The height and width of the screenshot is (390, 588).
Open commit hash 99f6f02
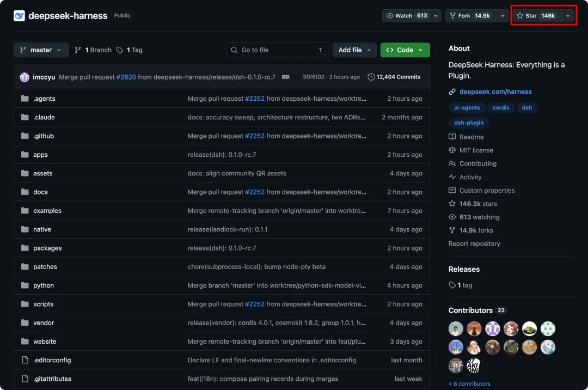314,77
